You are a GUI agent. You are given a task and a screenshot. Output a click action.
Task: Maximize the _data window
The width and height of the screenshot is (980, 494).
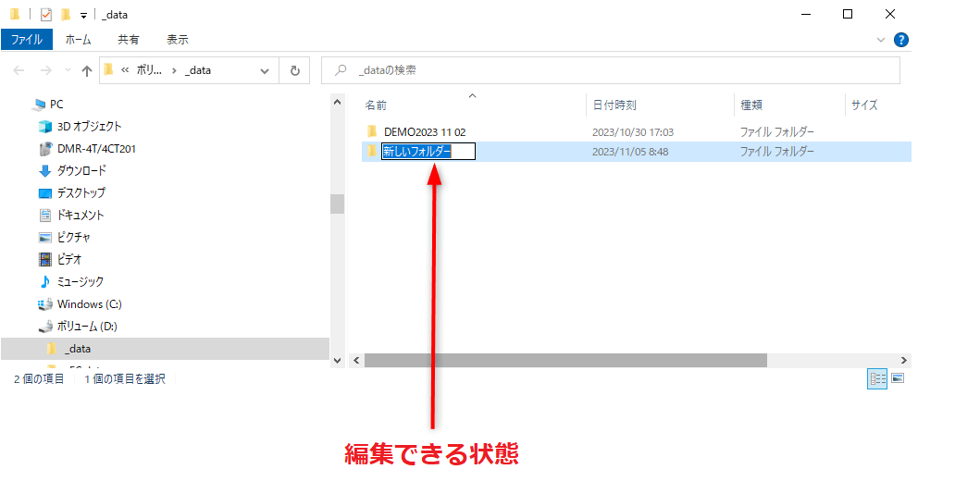(x=848, y=14)
